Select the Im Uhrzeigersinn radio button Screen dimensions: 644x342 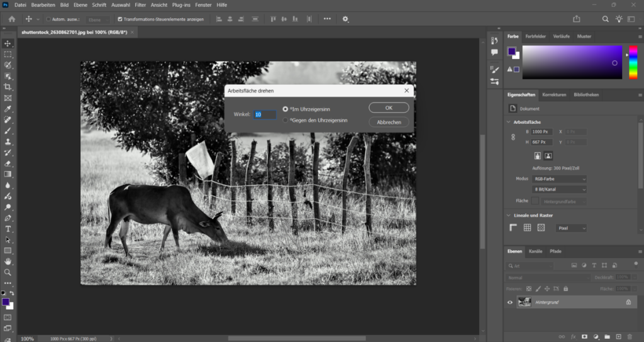[x=286, y=109]
